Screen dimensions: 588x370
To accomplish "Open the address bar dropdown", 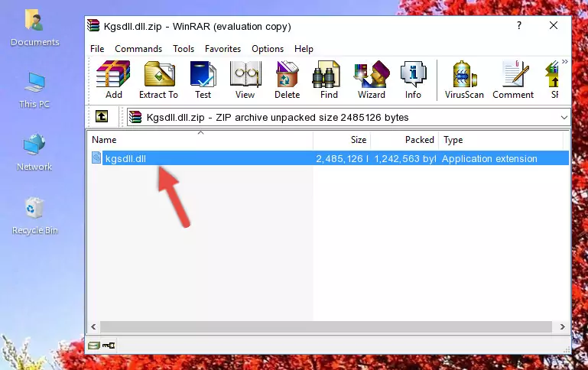I will pos(564,117).
